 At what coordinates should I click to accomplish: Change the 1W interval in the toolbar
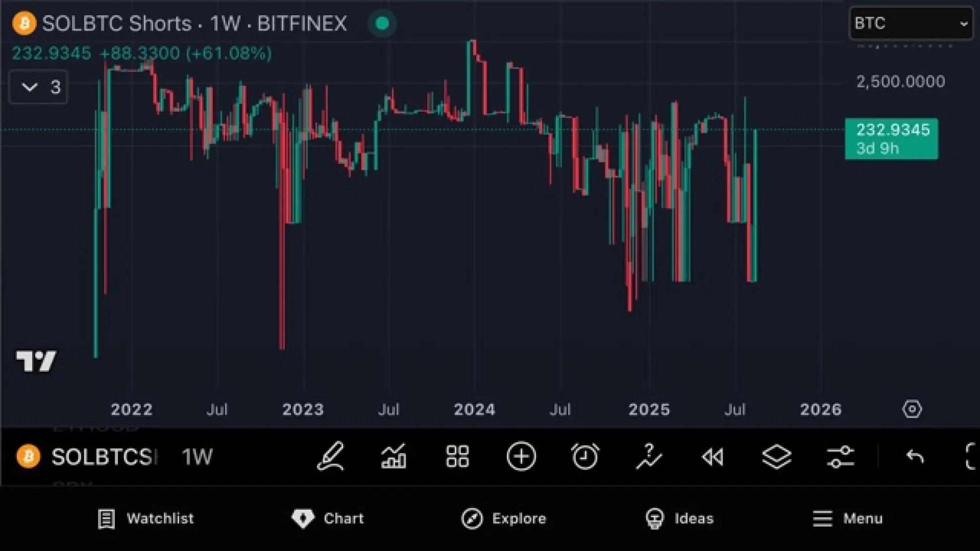point(197,457)
